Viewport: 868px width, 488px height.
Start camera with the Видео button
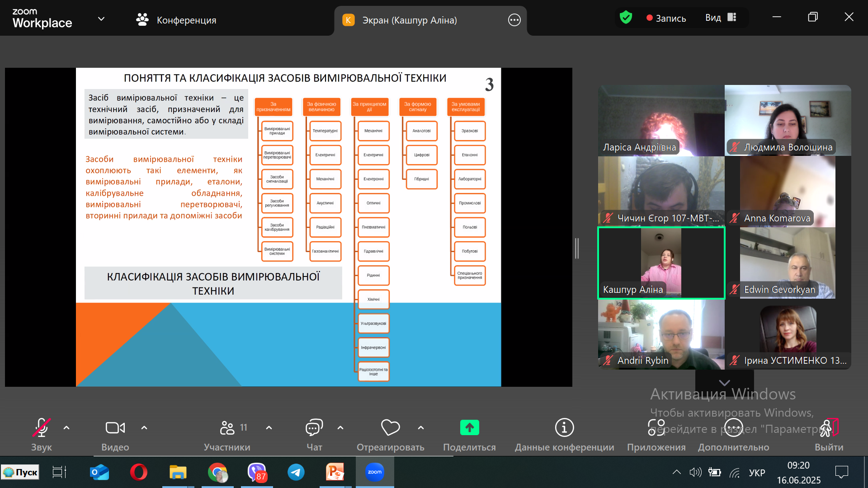click(115, 434)
